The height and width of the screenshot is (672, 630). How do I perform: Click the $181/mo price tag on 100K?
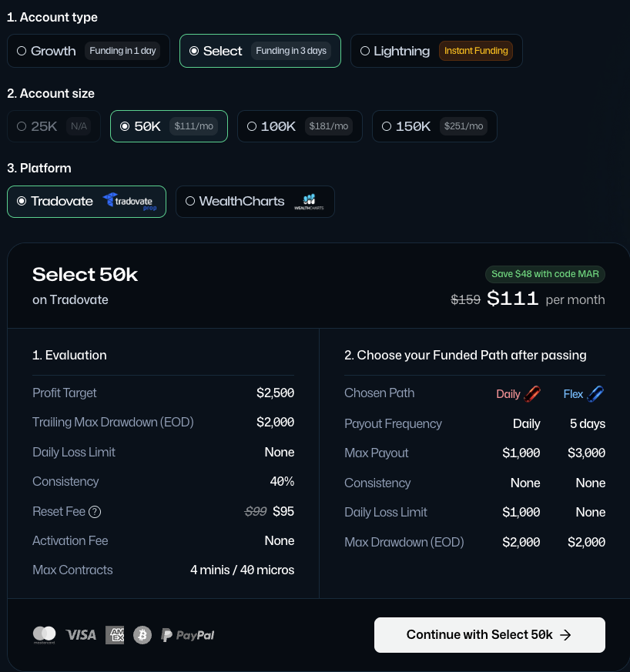(329, 126)
